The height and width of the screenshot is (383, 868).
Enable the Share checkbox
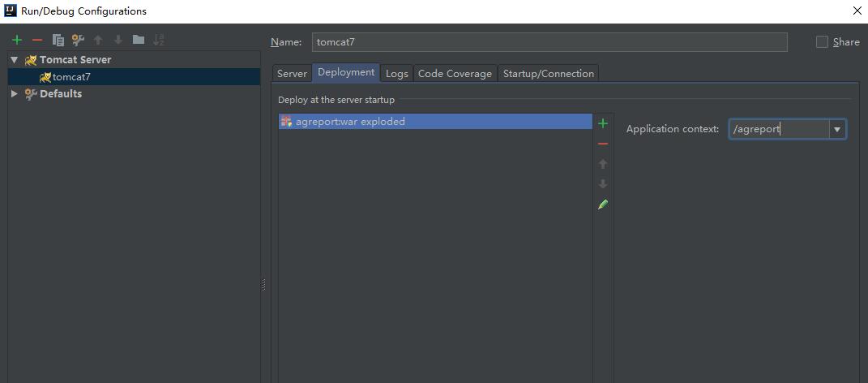pos(822,42)
